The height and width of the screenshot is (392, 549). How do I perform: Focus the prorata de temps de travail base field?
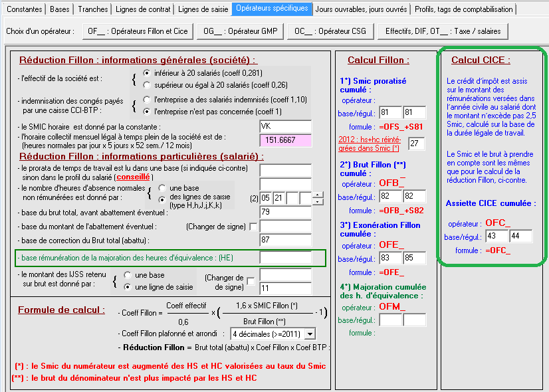tap(285, 171)
